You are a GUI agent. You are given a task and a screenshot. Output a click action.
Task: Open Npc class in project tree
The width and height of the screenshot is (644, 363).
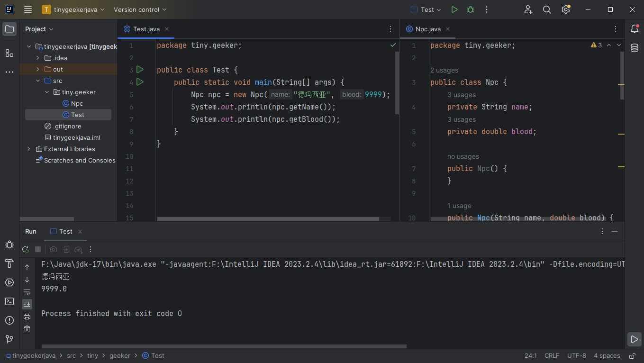click(x=73, y=103)
